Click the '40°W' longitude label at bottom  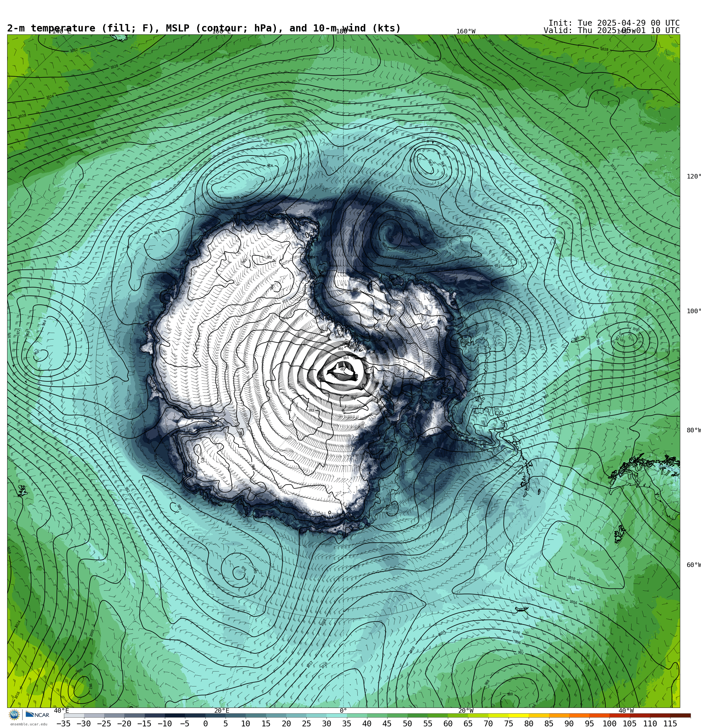coord(626,710)
